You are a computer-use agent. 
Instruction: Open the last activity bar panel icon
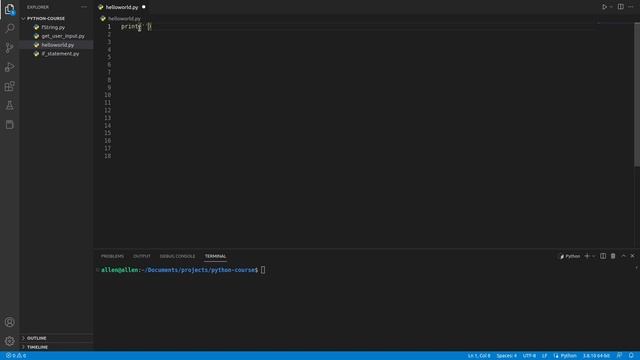(x=9, y=124)
